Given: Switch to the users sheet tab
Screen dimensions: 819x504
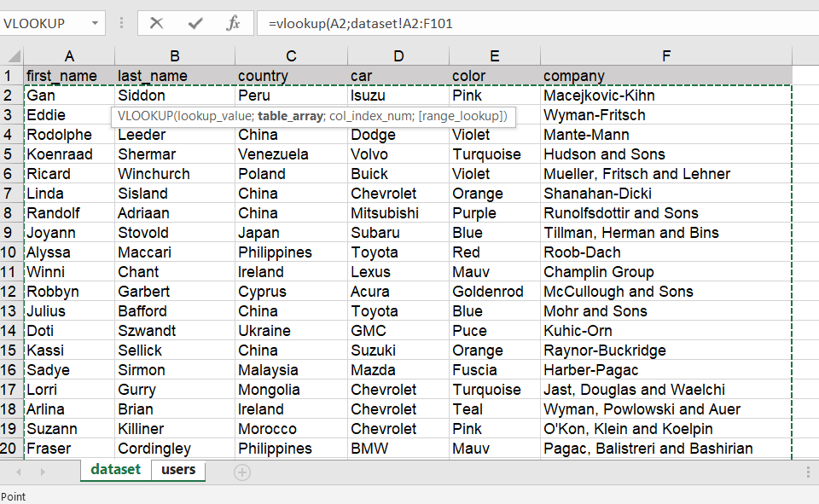Looking at the screenshot, I should tap(178, 470).
